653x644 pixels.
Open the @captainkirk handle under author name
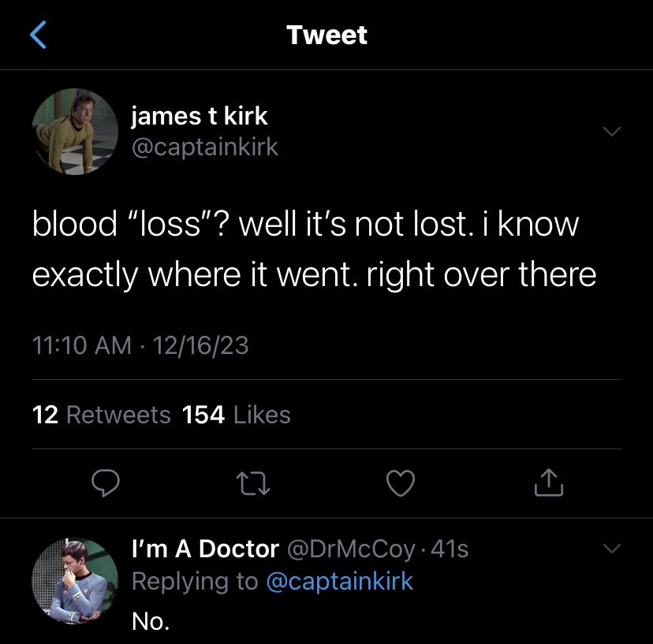tap(204, 147)
